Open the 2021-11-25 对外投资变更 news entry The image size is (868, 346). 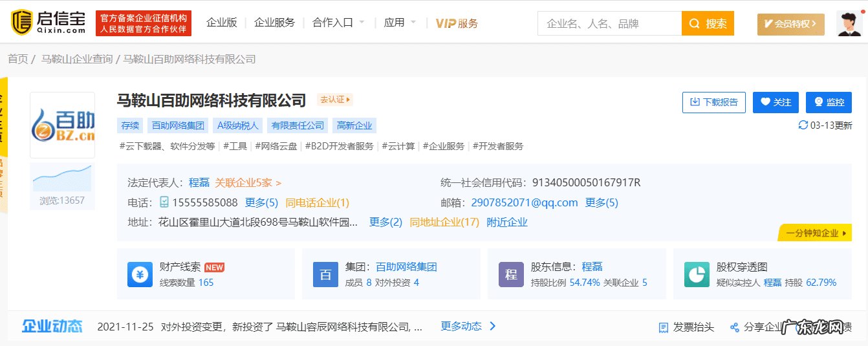click(x=259, y=327)
